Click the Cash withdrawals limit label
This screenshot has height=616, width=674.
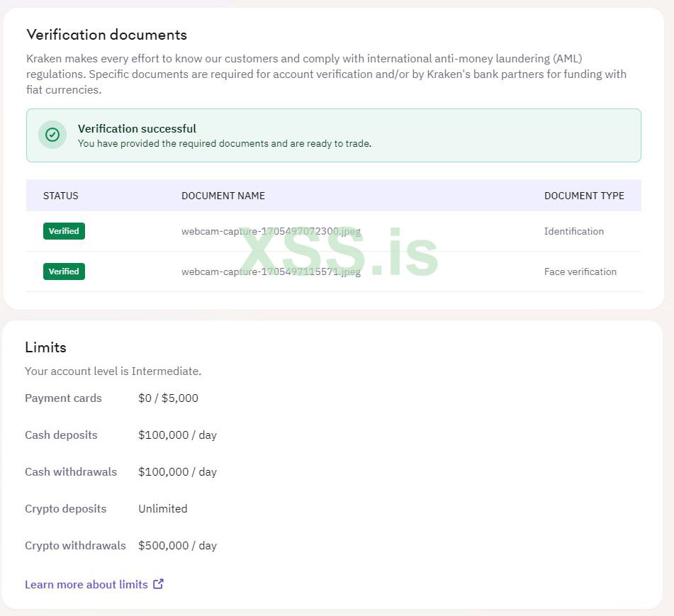(x=71, y=471)
